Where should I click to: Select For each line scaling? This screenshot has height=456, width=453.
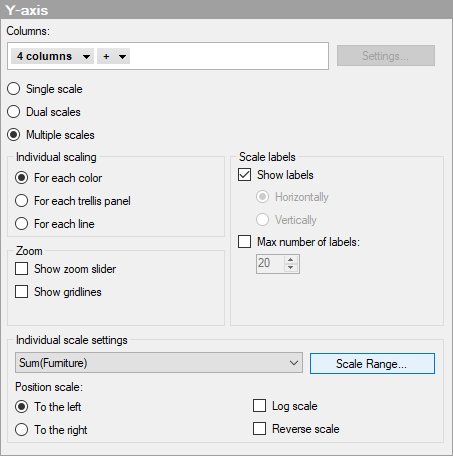coord(22,224)
